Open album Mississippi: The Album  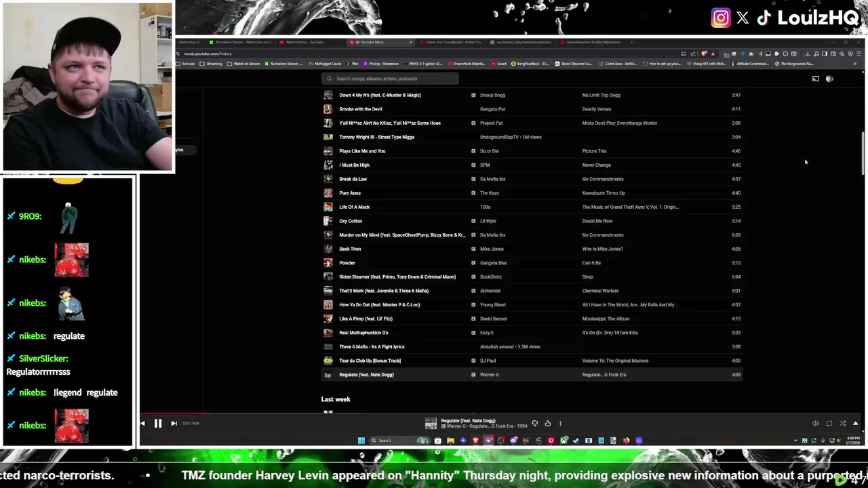[x=606, y=319]
